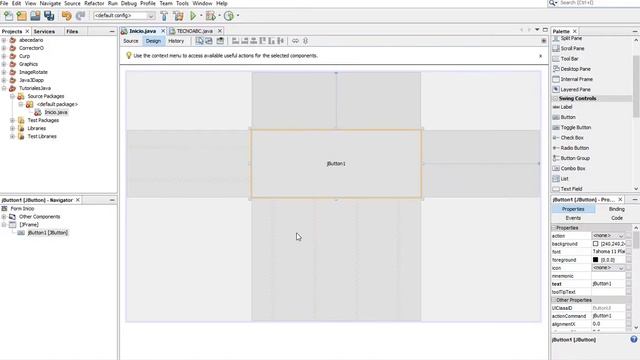
Task: Click the New File toolbar icon
Action: click(8, 16)
